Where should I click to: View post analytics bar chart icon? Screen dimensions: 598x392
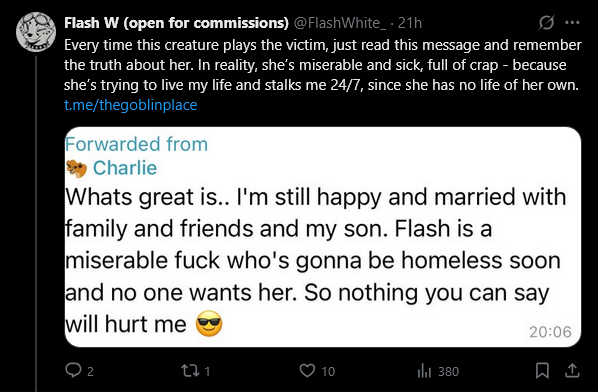[x=424, y=370]
